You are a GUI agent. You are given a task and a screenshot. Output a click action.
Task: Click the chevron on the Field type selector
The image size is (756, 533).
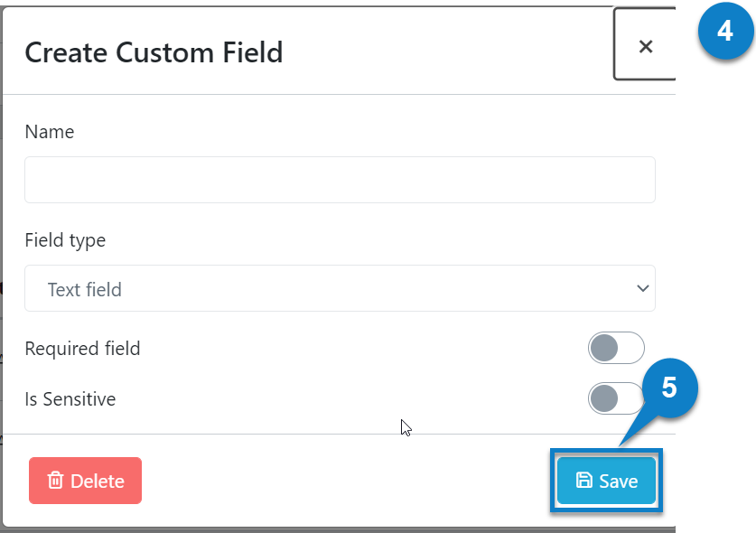(642, 288)
